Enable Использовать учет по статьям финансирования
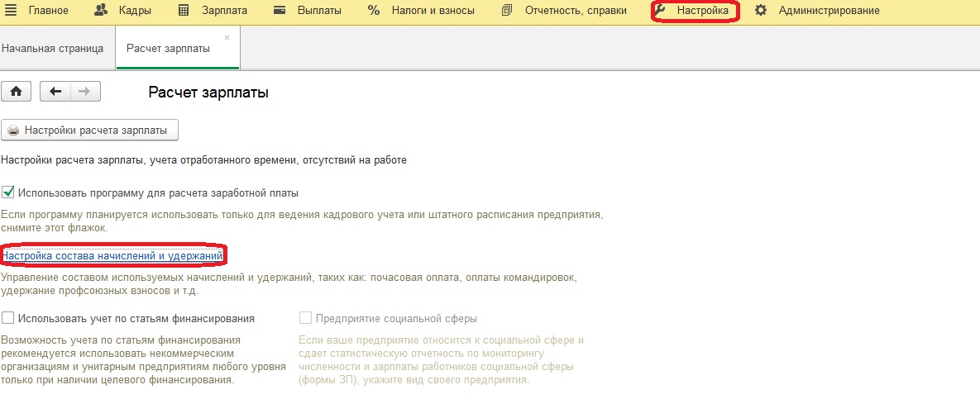Screen dimensions: 980x399 [x=8, y=318]
